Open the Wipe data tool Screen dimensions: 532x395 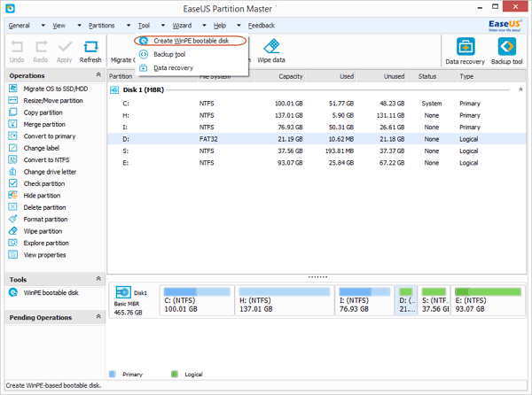(x=271, y=51)
